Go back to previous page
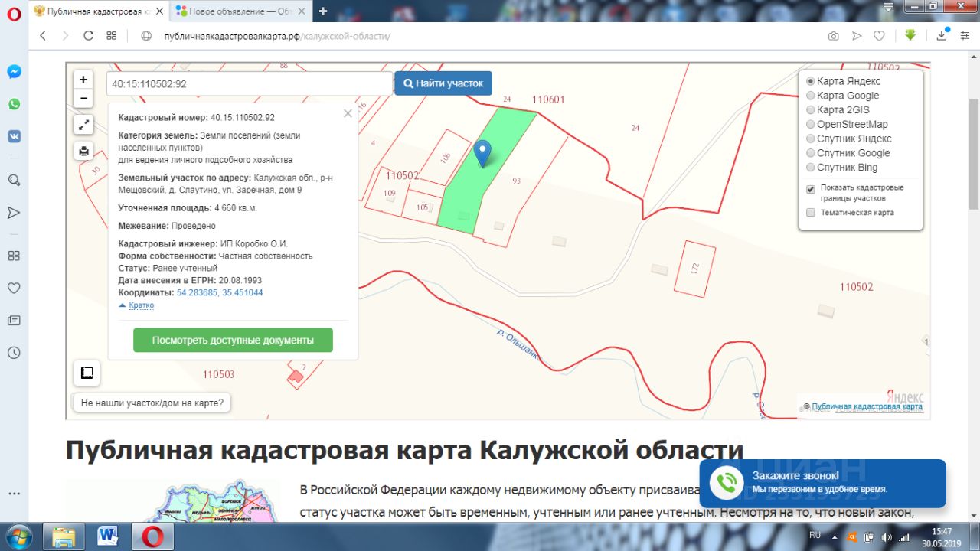The width and height of the screenshot is (980, 551). coord(43,36)
